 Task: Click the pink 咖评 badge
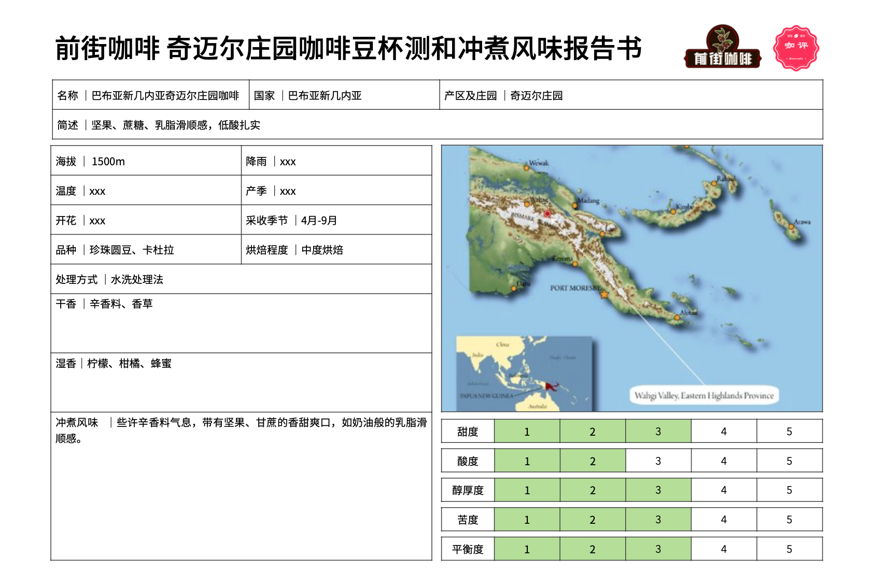[795, 48]
